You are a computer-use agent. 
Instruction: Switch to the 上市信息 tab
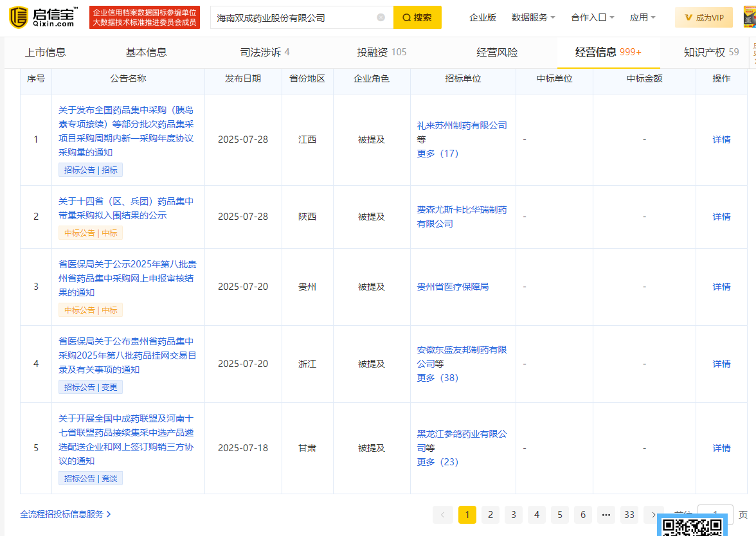[45, 52]
